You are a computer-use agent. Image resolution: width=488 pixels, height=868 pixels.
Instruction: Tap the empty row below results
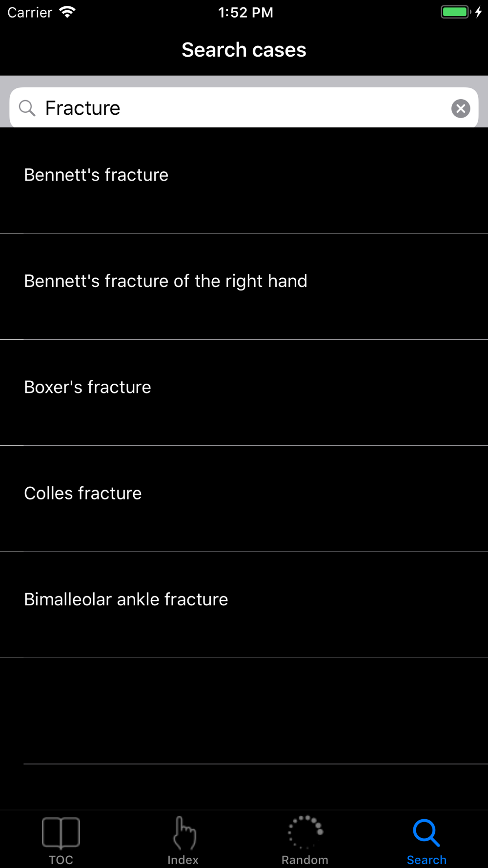(244, 711)
